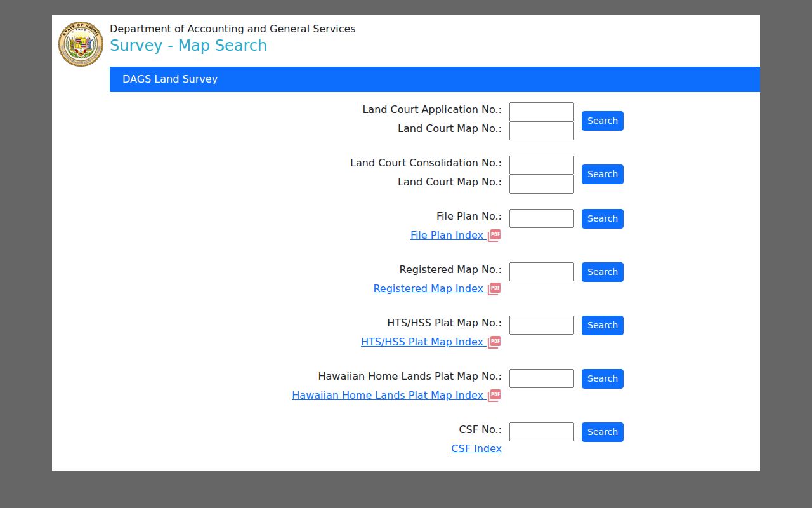Search by CSF number

tap(603, 432)
